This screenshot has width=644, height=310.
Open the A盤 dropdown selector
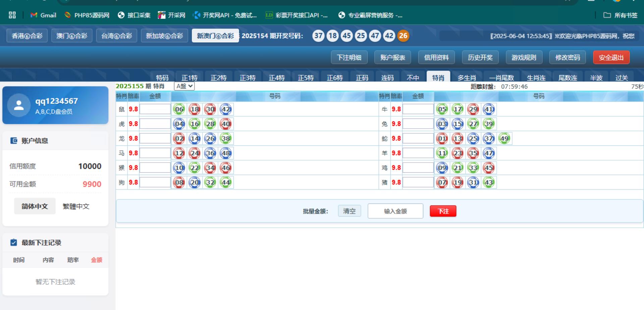[x=184, y=86]
